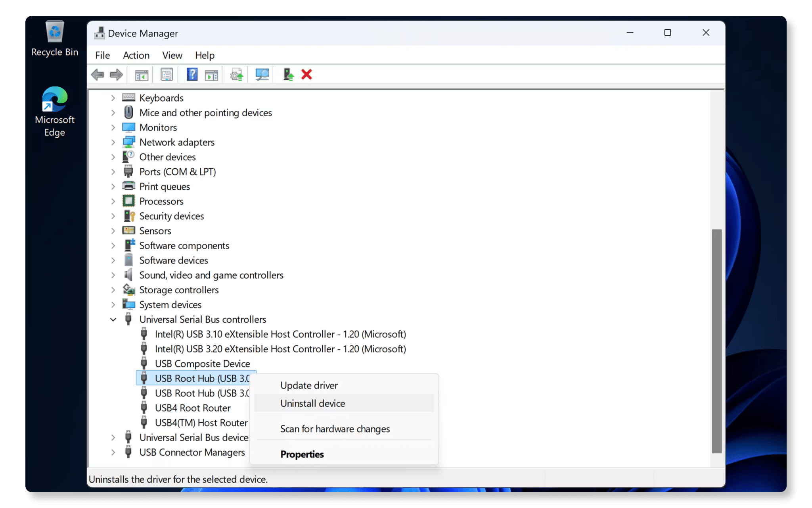
Task: Select USB4 Root Router
Action: pyautogui.click(x=193, y=408)
